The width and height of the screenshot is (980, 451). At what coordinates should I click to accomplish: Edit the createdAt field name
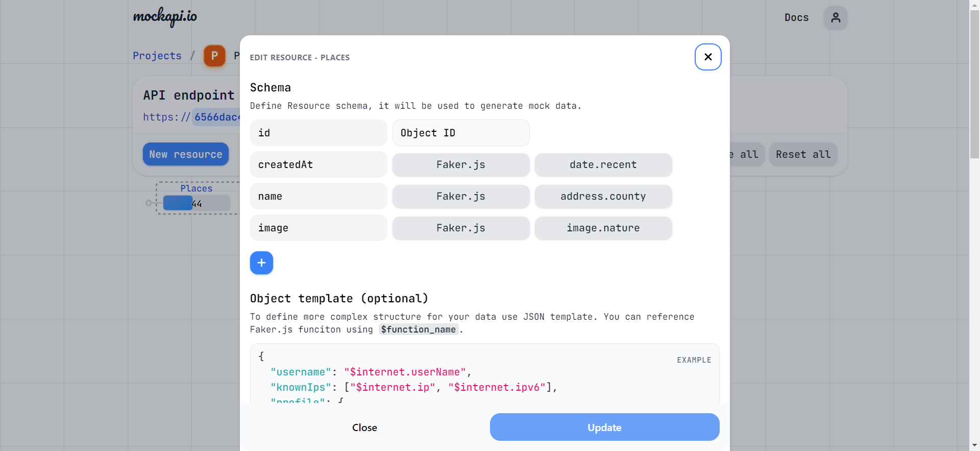point(318,165)
